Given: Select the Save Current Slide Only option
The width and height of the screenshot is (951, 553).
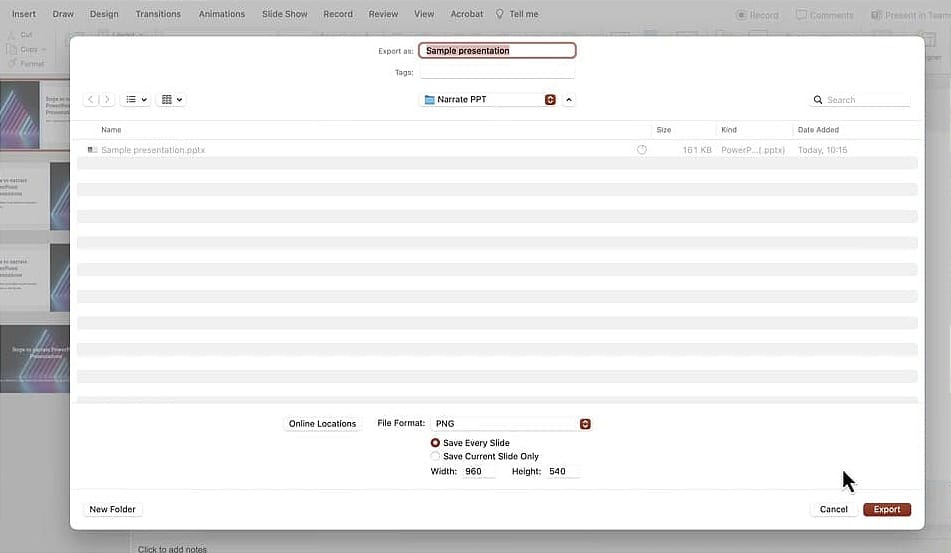Looking at the screenshot, I should tap(435, 456).
